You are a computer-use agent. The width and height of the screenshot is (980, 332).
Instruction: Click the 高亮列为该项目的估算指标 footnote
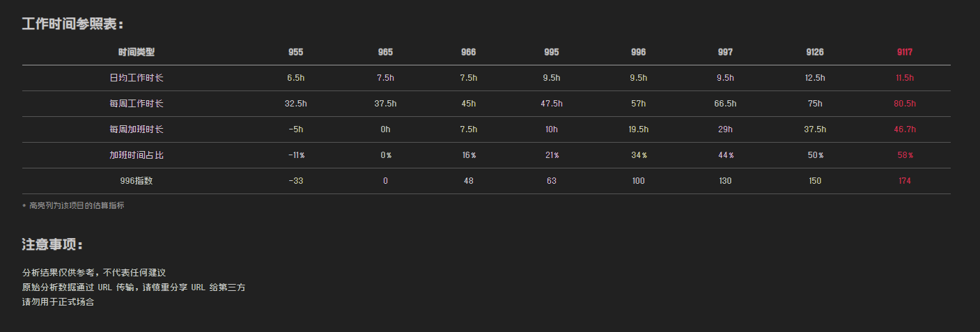(x=76, y=206)
